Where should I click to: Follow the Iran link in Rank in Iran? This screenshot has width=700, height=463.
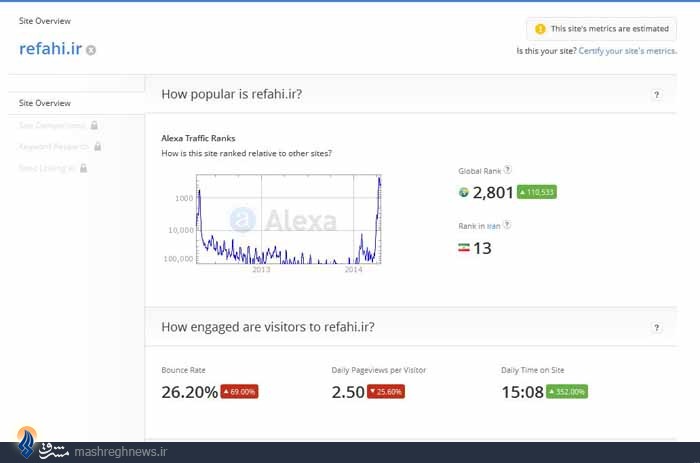[x=493, y=226]
